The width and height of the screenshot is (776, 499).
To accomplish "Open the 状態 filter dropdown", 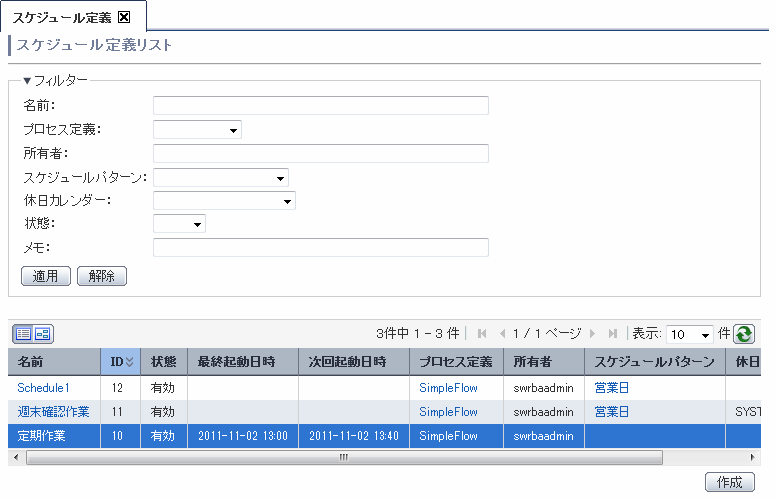I will coord(179,225).
